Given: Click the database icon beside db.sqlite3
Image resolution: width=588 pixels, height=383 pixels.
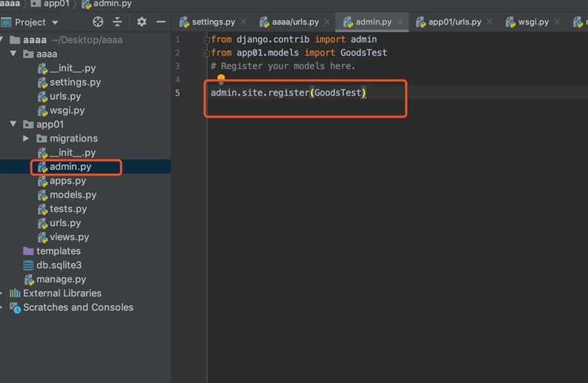Looking at the screenshot, I should click(x=28, y=265).
